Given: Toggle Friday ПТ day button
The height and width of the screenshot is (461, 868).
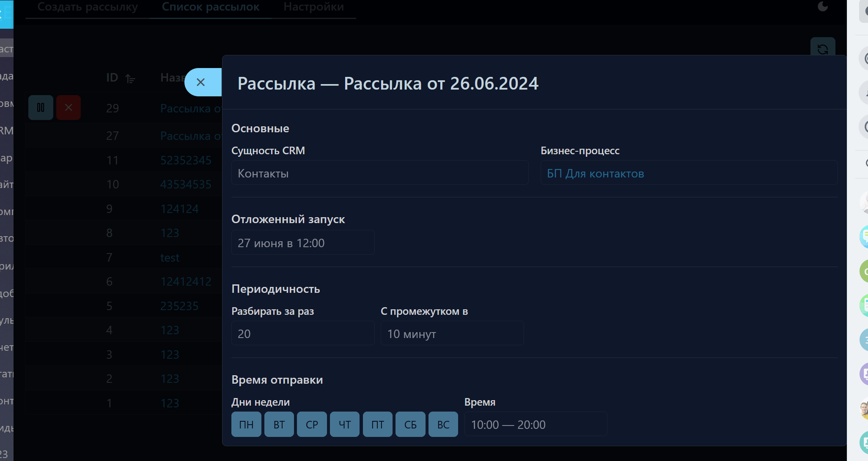Looking at the screenshot, I should pyautogui.click(x=377, y=424).
